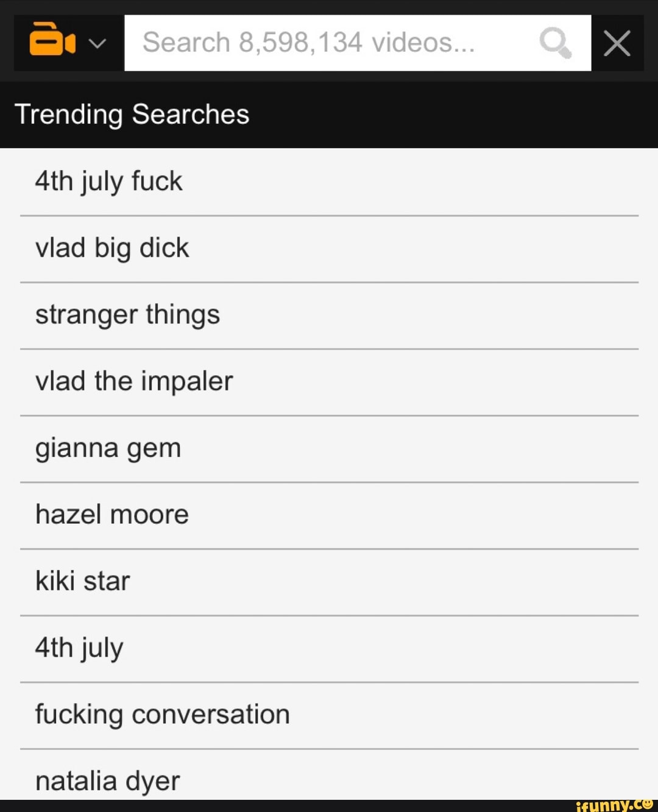Choose the '4th july' trending search
Screen dimensions: 658x812
[79, 648]
